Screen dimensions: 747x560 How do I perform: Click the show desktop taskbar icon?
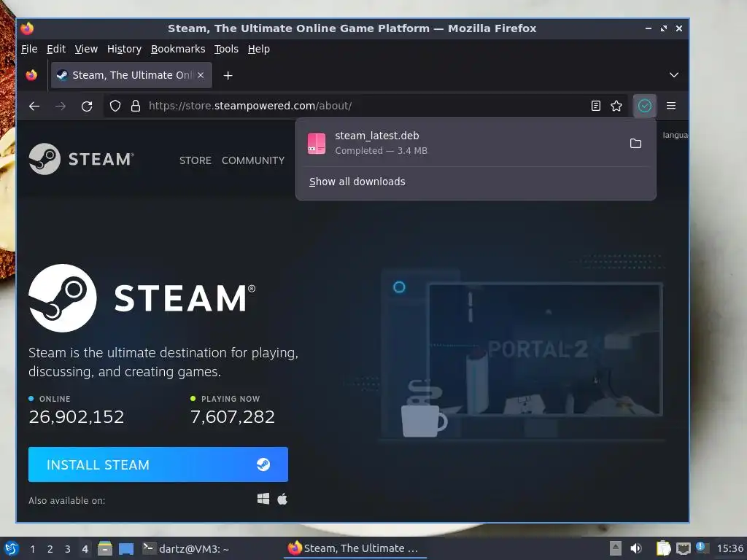pyautogui.click(x=125, y=548)
